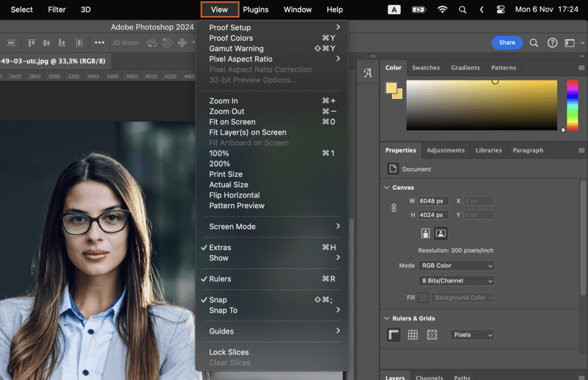Select the portrait orientation icon in Canvas
This screenshot has width=588, height=380.
click(425, 233)
